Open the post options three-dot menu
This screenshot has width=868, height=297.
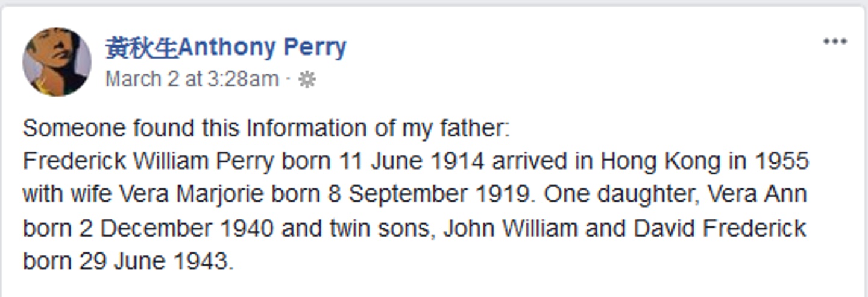point(835,42)
